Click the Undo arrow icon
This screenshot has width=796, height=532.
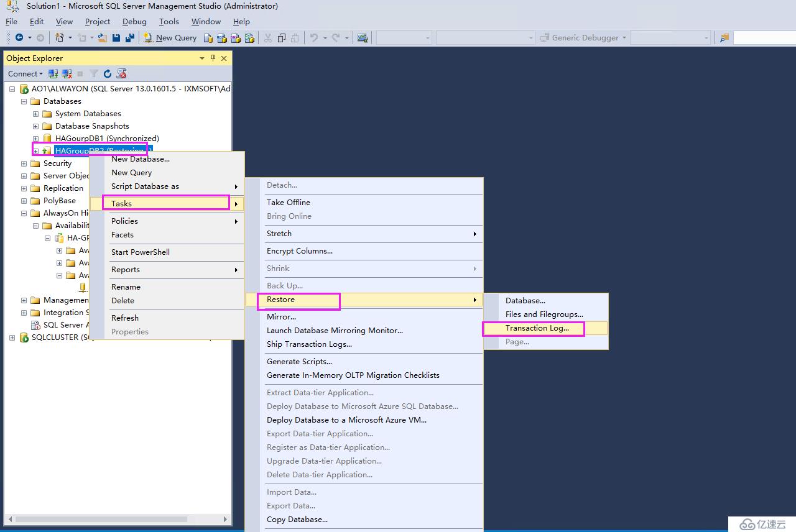click(314, 38)
